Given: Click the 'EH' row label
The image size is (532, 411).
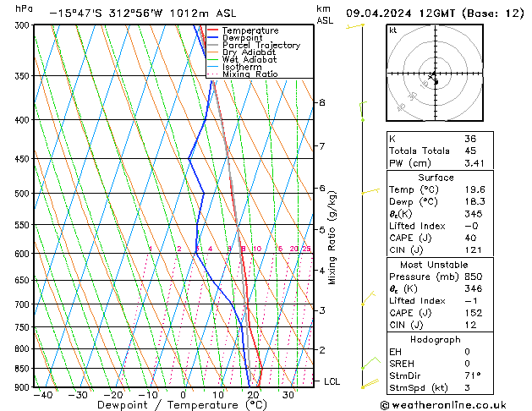Looking at the screenshot, I should pos(395,352).
